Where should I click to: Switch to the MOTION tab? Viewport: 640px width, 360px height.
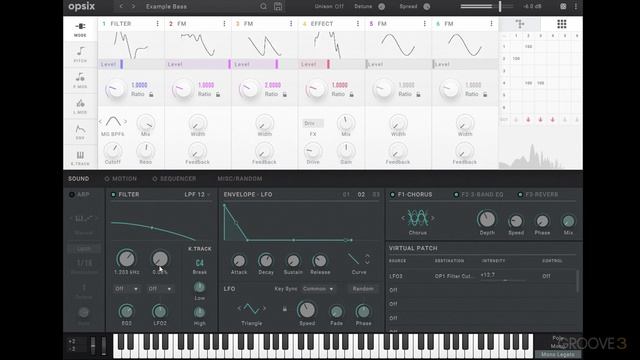124,179
